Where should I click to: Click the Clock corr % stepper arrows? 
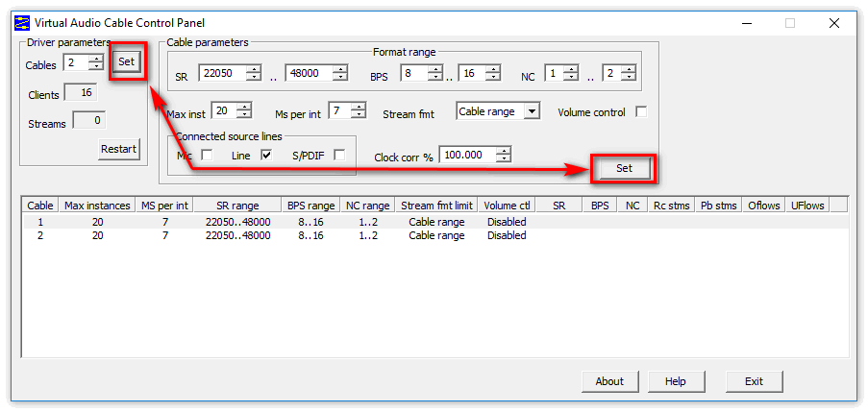click(x=504, y=155)
